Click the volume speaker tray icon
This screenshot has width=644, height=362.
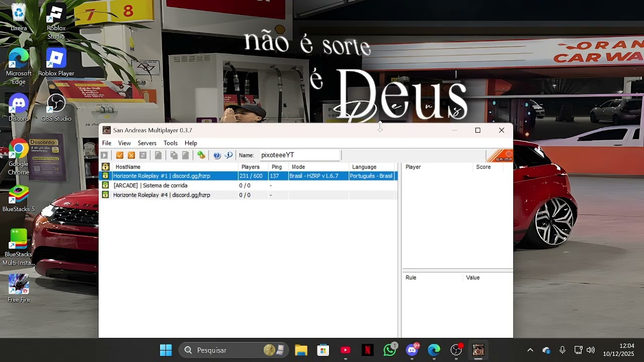[x=591, y=350]
